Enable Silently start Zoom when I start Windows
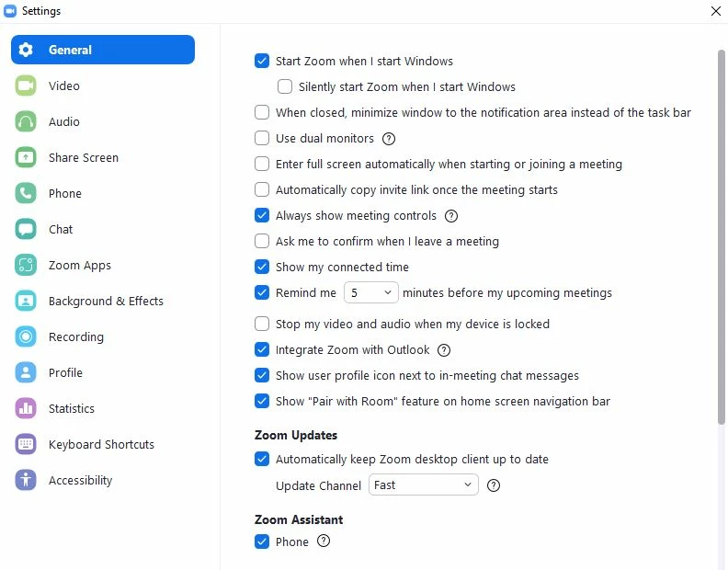The height and width of the screenshot is (570, 728). 285,86
